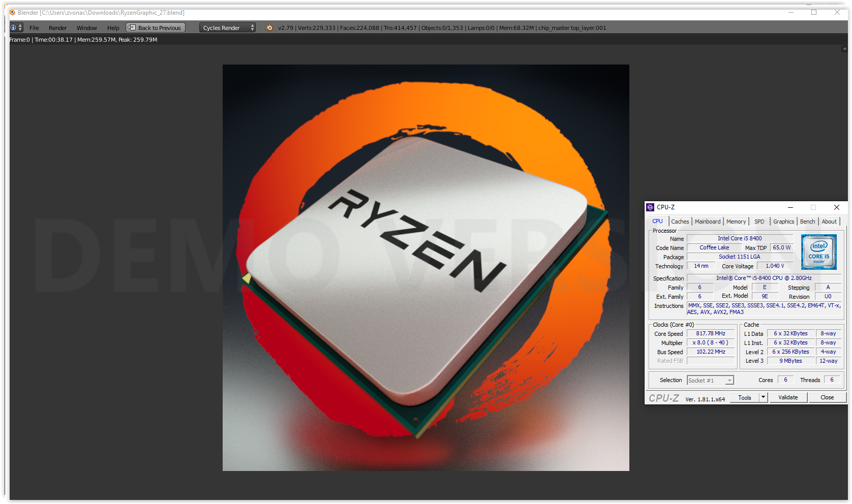Open Blender's Window menu
The height and width of the screenshot is (504, 852).
click(x=86, y=28)
